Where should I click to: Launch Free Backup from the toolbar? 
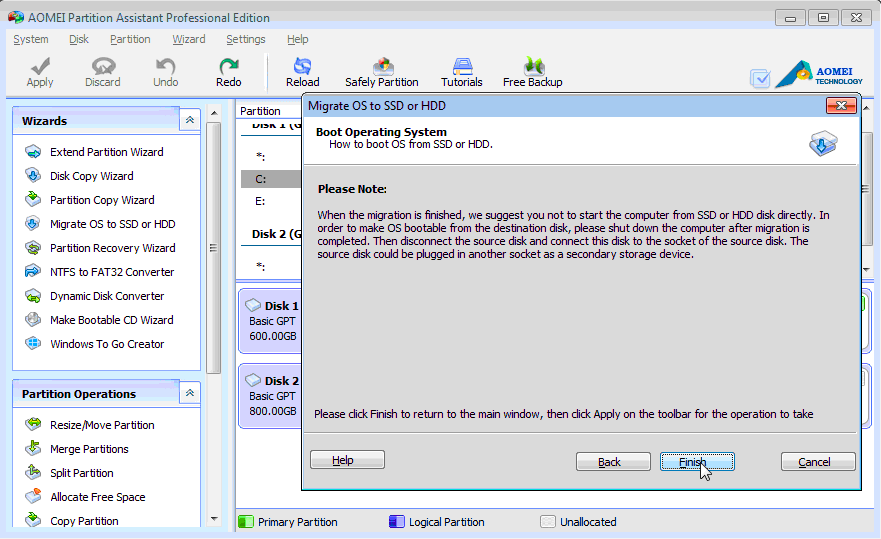[x=533, y=73]
